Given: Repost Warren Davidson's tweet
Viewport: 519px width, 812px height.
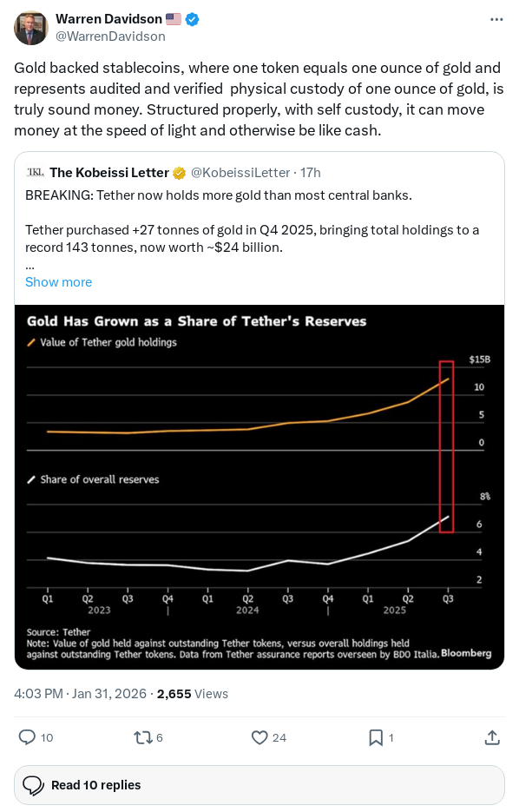Looking at the screenshot, I should pyautogui.click(x=144, y=736).
